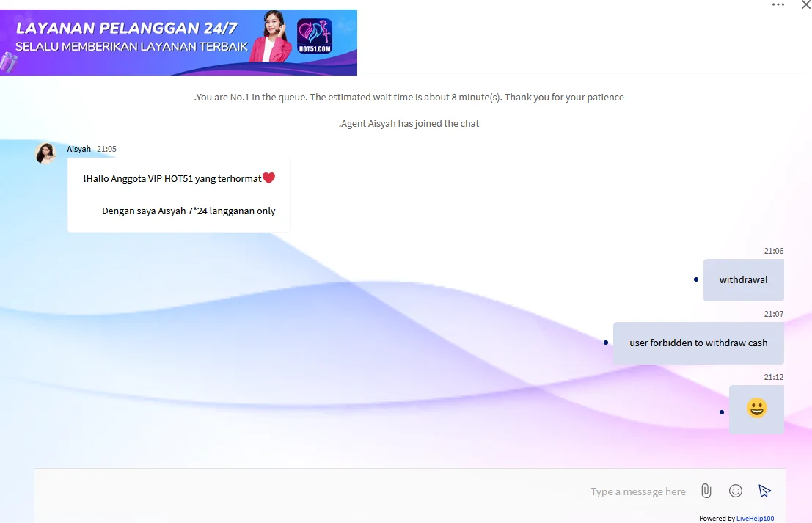
Task: Click the 21:05 timestamp beside Aisyah
Action: tap(106, 149)
